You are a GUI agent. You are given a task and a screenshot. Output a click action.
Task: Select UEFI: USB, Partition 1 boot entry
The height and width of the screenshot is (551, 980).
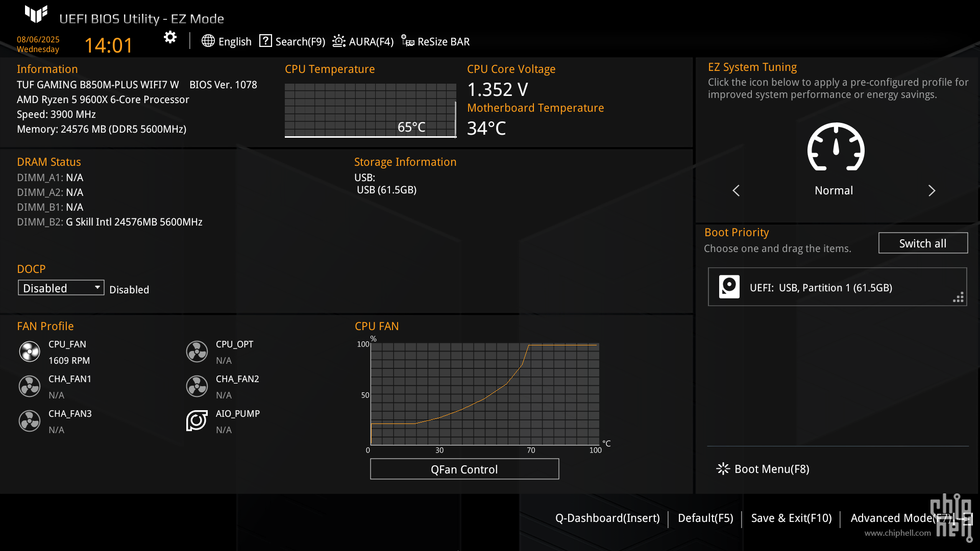[837, 287]
